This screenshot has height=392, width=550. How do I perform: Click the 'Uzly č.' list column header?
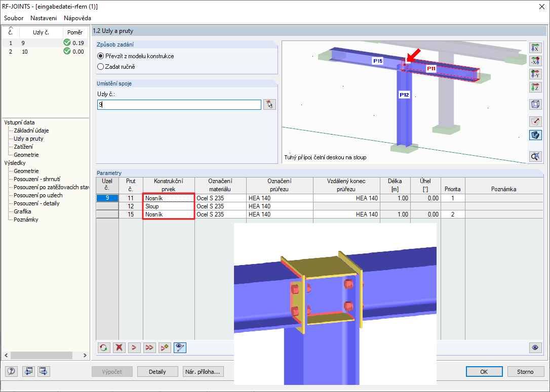pyautogui.click(x=41, y=32)
